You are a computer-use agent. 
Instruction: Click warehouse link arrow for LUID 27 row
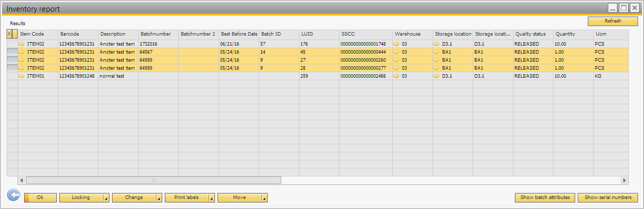pos(397,60)
